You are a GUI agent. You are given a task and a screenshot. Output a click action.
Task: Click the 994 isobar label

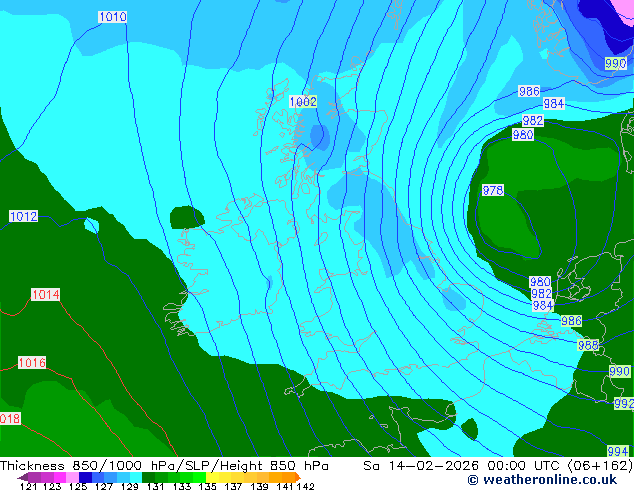point(617,451)
